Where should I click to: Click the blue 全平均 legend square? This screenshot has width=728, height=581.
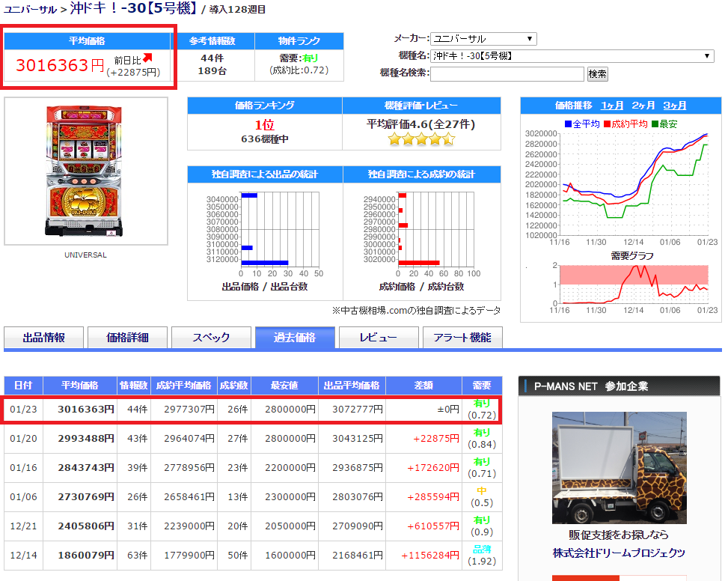[x=567, y=124]
